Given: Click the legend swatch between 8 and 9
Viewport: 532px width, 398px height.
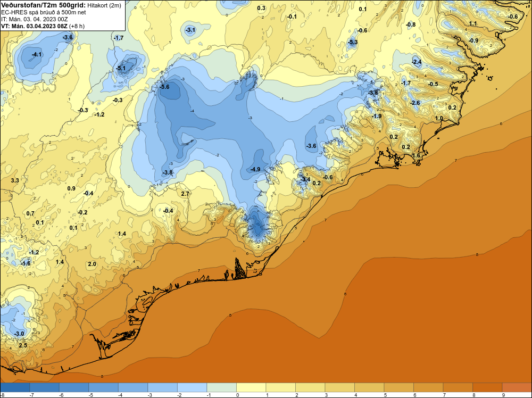Looking at the screenshot, I should [487, 387].
